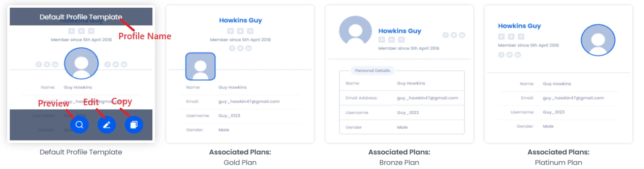The height and width of the screenshot is (169, 644).
Task: Click the Copy icon on default template
Action: pyautogui.click(x=134, y=125)
